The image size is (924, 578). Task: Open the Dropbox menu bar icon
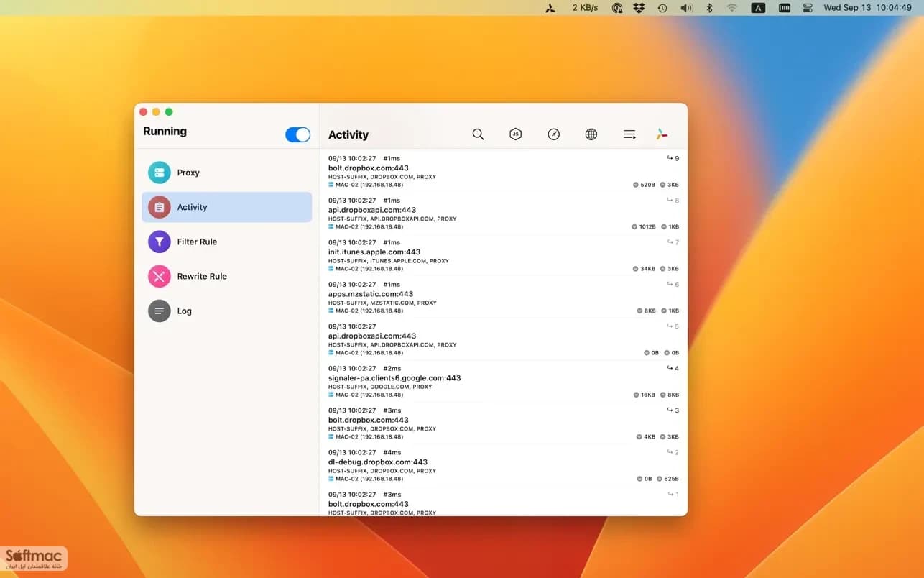pos(639,8)
